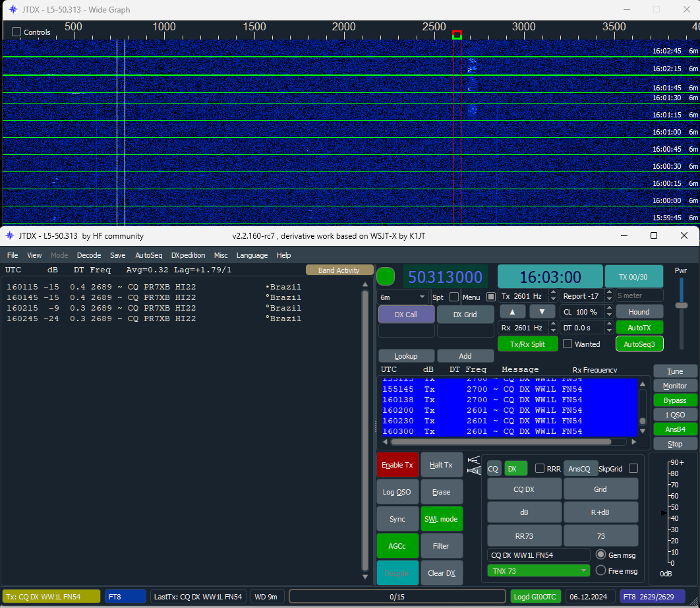Screen dimensions: 700x608
Task: Select the Free msg radio button
Action: (x=601, y=570)
